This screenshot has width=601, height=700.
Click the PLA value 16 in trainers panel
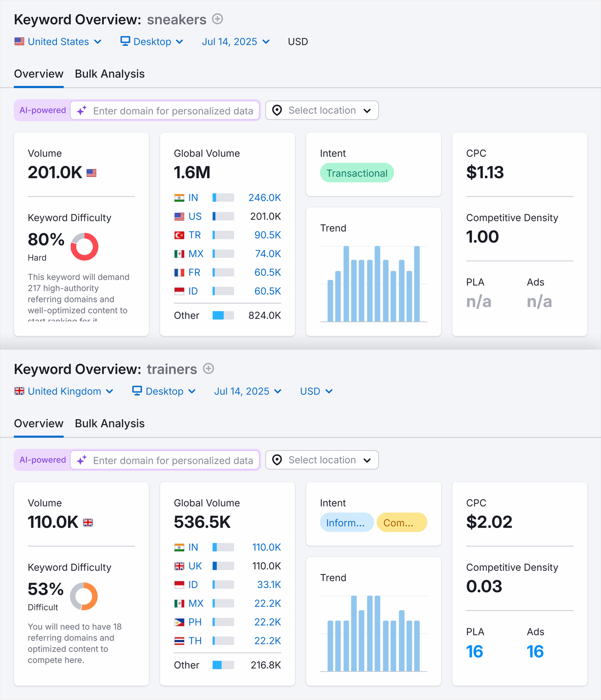pyautogui.click(x=474, y=651)
